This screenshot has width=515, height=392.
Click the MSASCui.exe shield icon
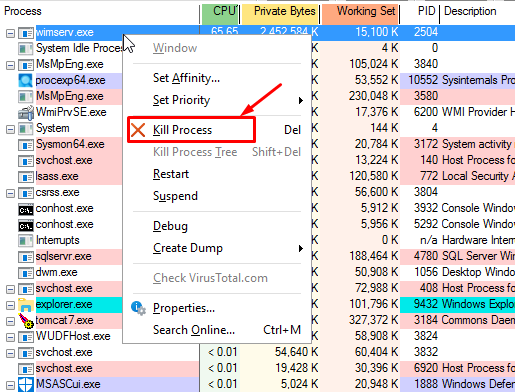coord(26,384)
